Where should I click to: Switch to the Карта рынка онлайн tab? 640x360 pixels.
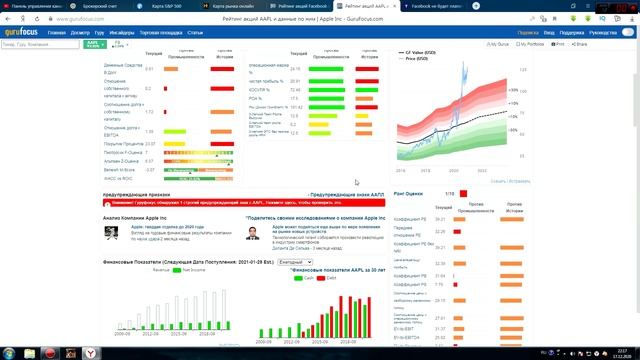(233, 6)
